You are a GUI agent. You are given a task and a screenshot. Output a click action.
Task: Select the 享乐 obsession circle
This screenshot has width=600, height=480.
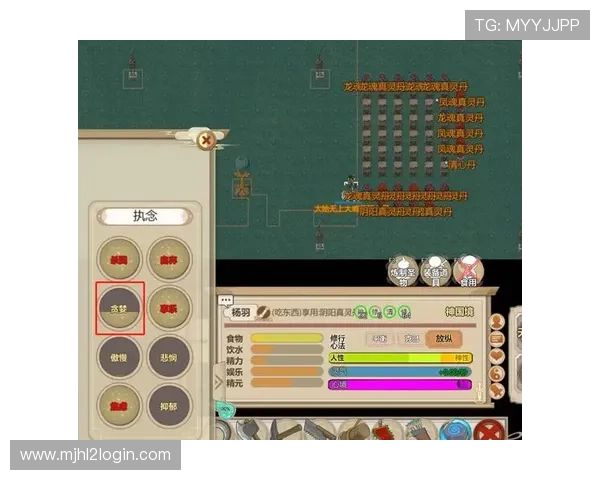169,308
